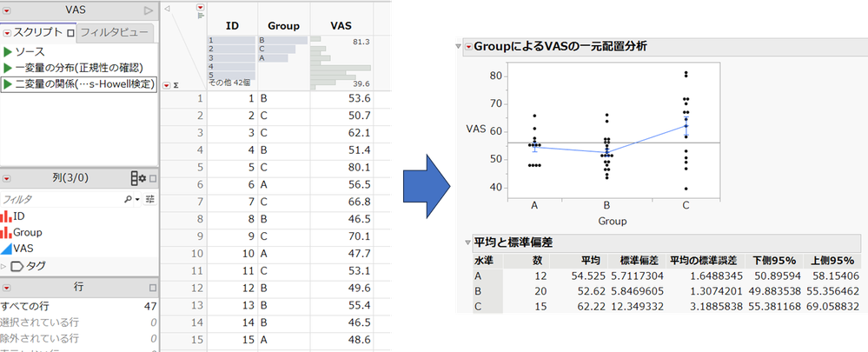The image size is (868, 352).
Task: Select the スクリプト tab
Action: pos(38,33)
